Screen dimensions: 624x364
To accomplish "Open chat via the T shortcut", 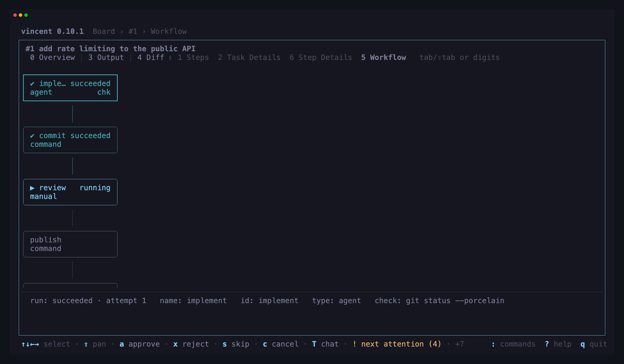I will 325,344.
